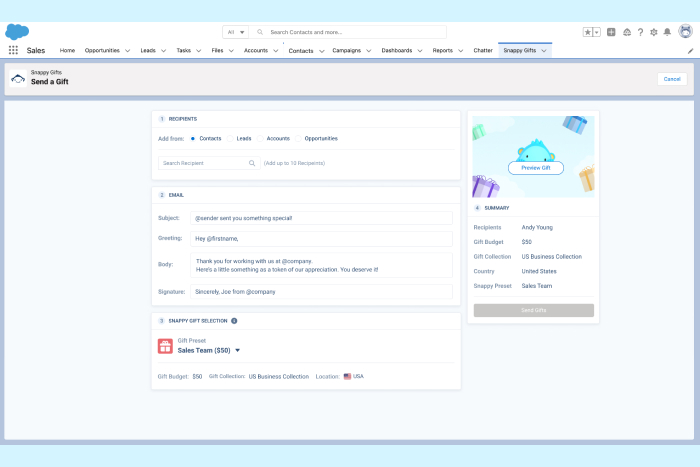The width and height of the screenshot is (700, 467).
Task: Open the Home tab
Action: click(x=67, y=50)
